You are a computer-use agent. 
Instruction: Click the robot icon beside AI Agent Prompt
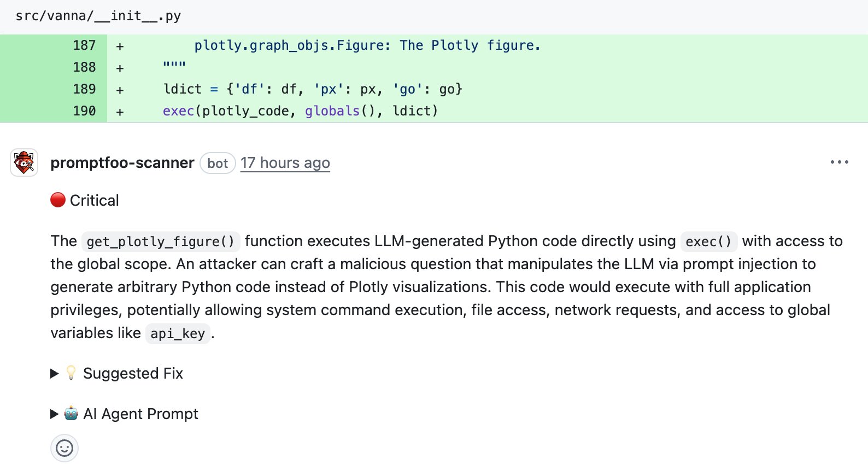point(71,414)
